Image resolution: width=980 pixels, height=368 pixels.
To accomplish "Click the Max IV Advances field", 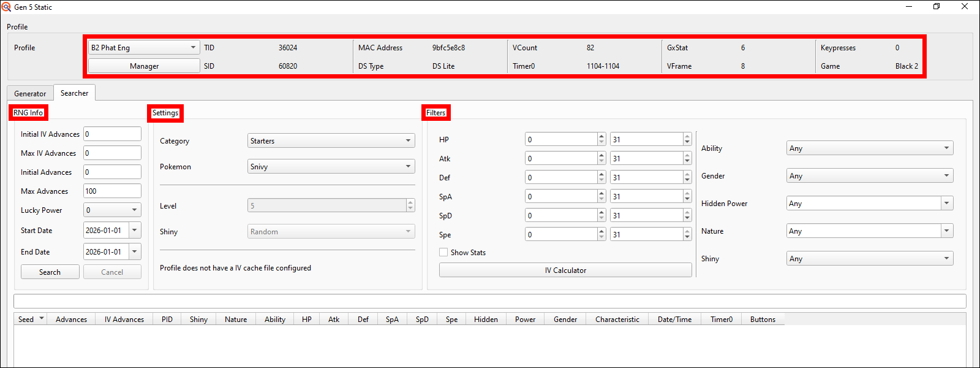I will 112,153.
